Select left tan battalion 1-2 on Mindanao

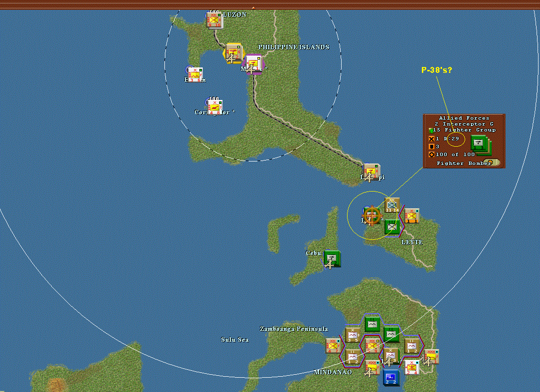click(352, 356)
